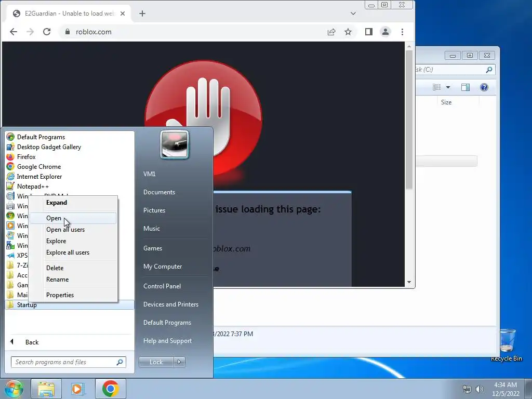
Task: Bookmark this page with the star icon
Action: click(x=348, y=32)
